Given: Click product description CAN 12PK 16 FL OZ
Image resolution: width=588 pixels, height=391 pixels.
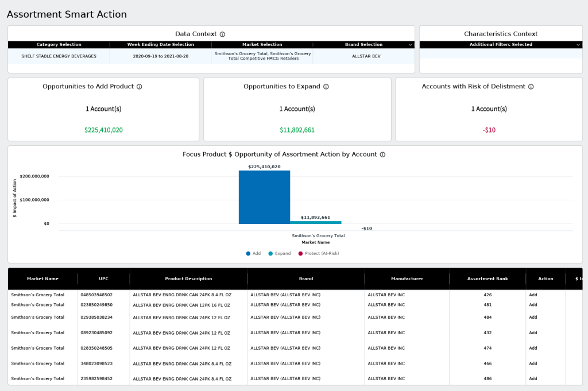Looking at the screenshot, I should point(181,305).
